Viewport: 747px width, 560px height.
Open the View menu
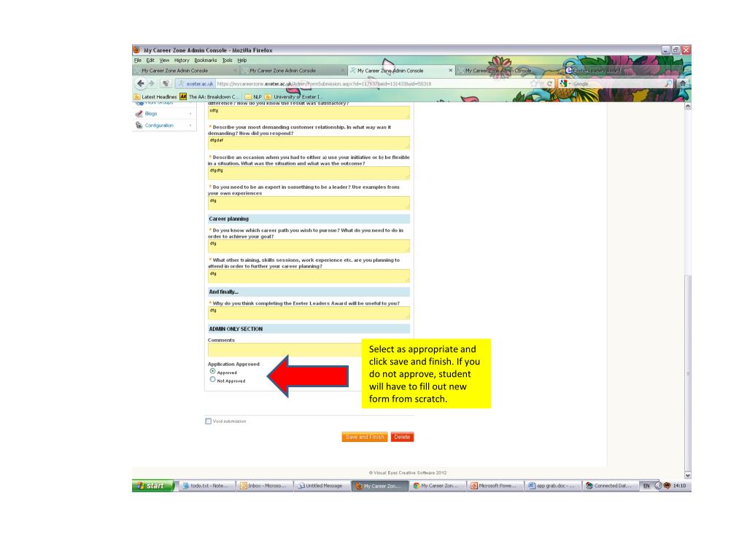click(164, 61)
